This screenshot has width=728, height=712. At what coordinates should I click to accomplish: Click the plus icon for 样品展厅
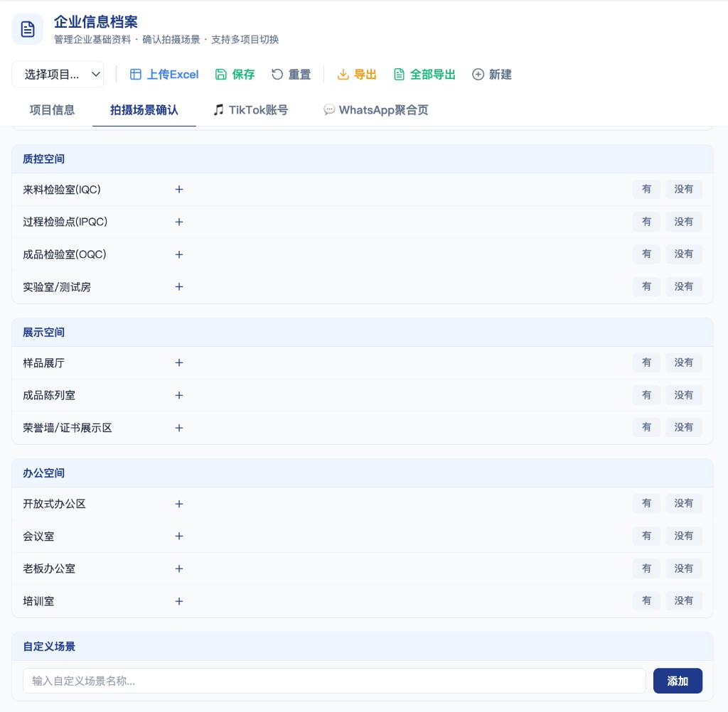tap(179, 362)
